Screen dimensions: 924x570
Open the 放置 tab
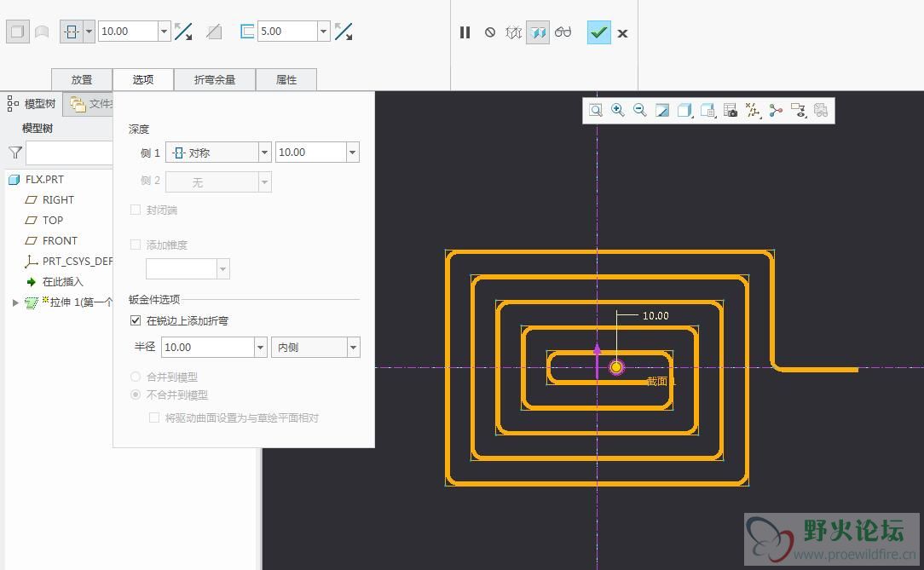point(82,79)
